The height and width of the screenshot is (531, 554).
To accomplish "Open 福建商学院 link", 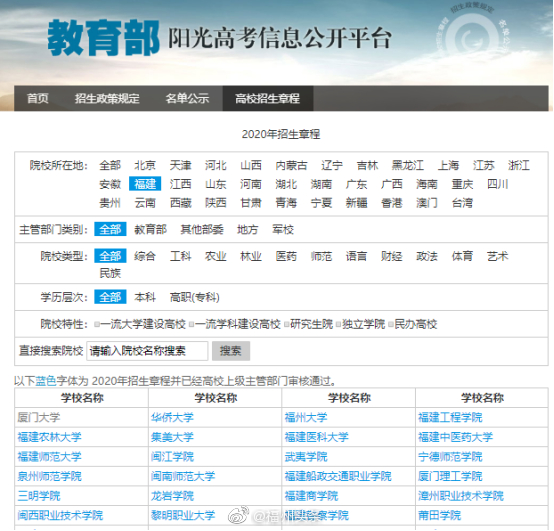I will pos(311,496).
